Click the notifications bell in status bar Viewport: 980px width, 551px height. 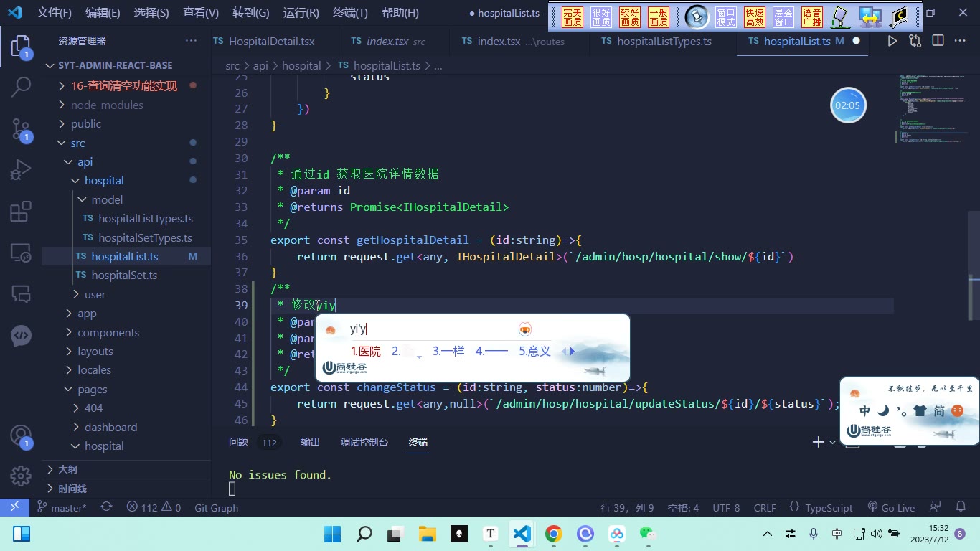point(961,507)
